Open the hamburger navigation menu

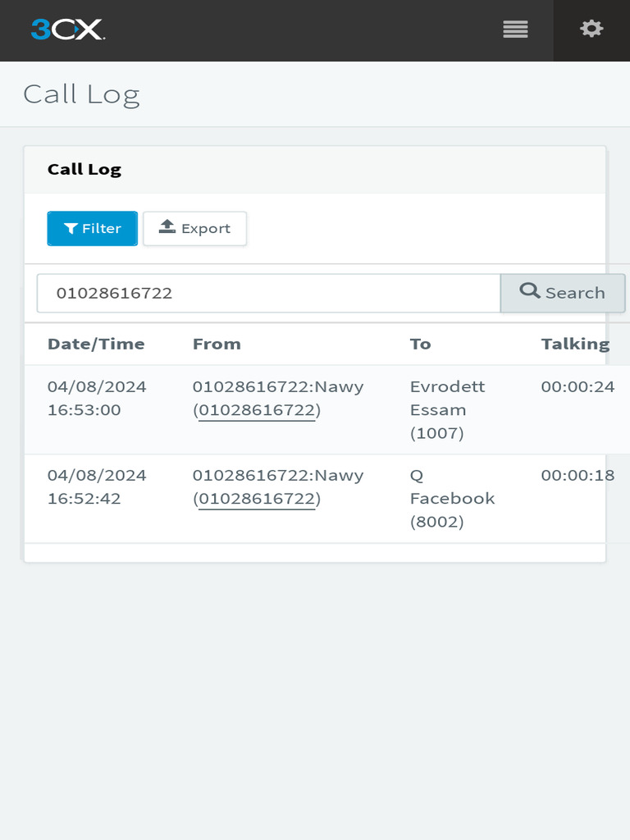point(515,30)
